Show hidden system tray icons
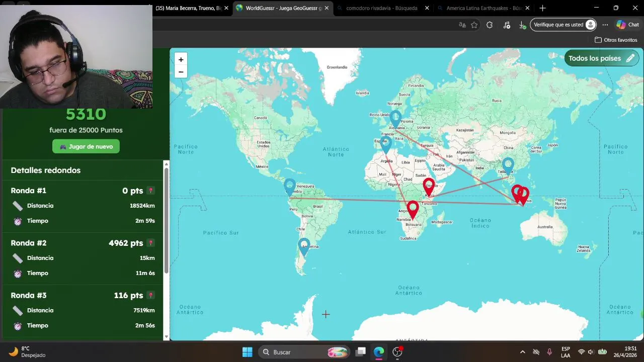644x362 pixels. [522, 352]
